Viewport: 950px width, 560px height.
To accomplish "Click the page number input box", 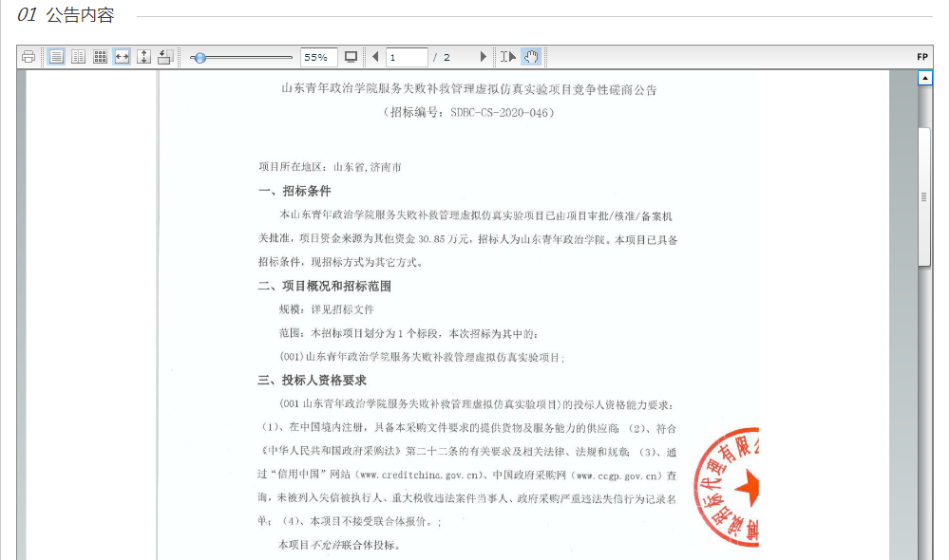I will pos(407,57).
